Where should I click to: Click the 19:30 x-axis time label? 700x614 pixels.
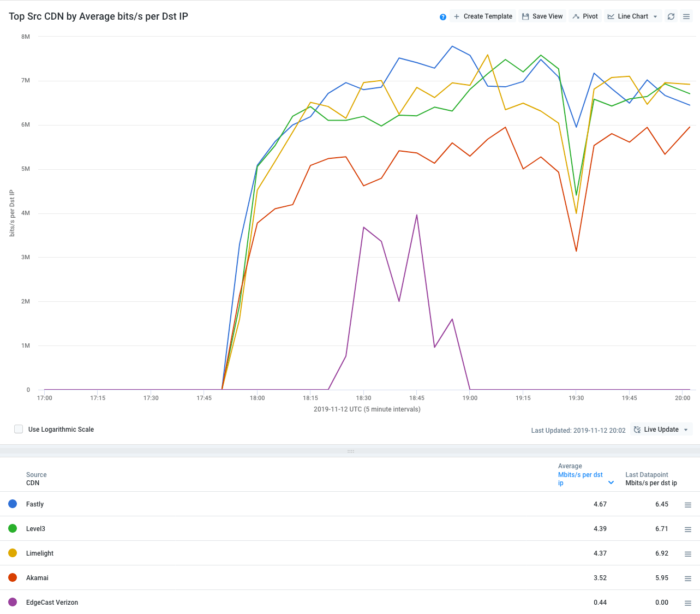tap(576, 398)
